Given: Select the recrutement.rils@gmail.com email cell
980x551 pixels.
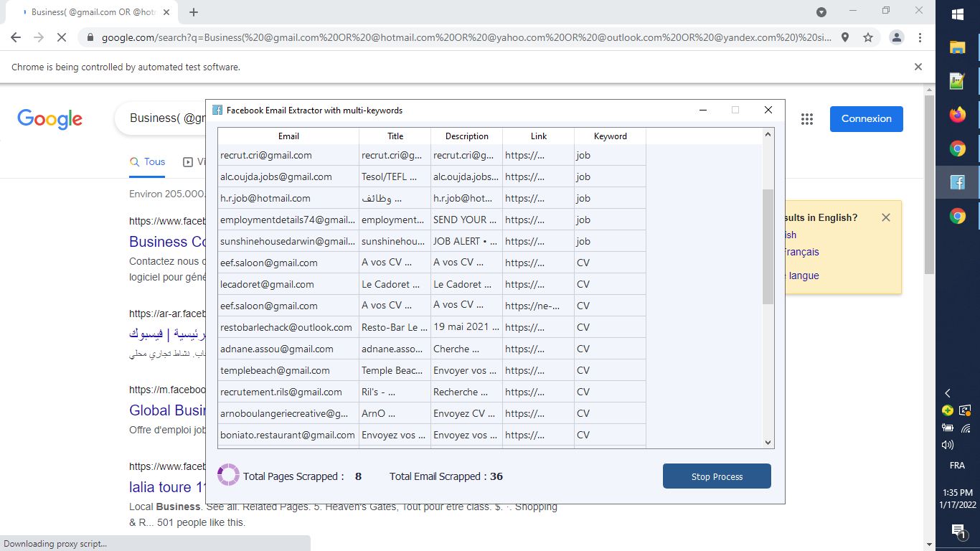Looking at the screenshot, I should (x=288, y=392).
